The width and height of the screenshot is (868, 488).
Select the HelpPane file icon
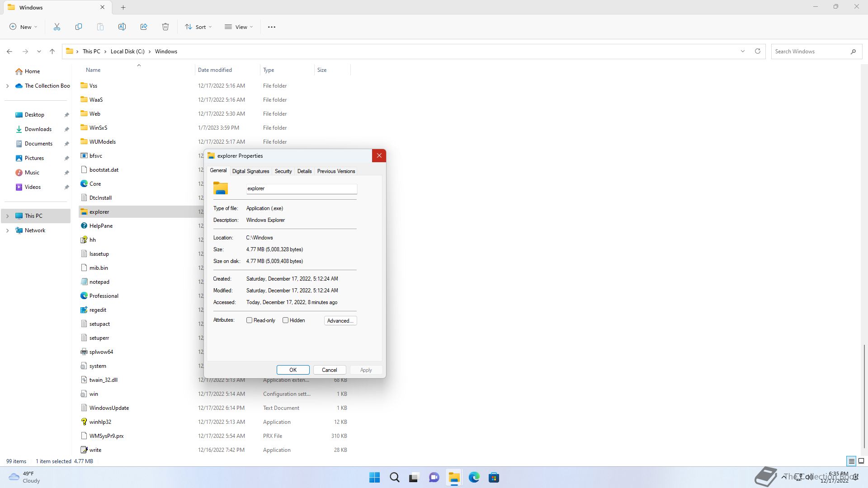tap(84, 226)
